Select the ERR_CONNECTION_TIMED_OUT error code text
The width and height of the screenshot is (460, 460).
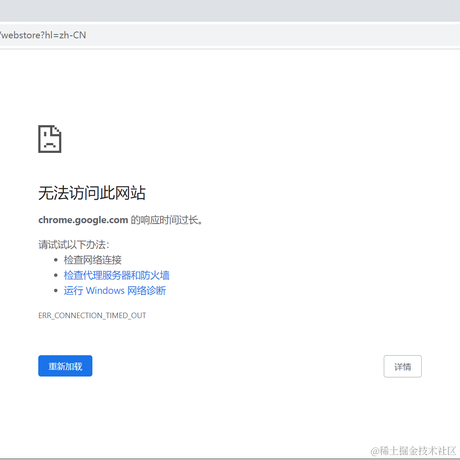pyautogui.click(x=92, y=315)
